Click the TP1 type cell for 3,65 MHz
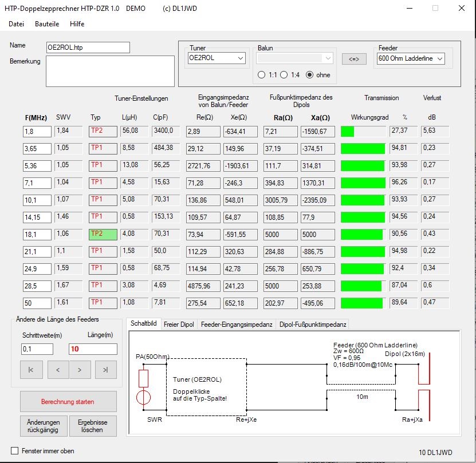 pos(103,148)
